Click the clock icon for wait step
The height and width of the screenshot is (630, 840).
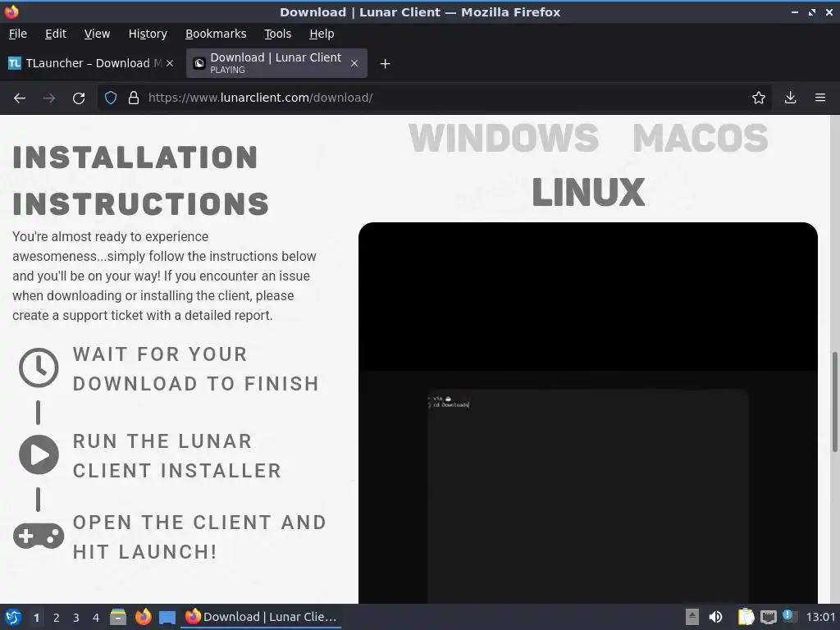[x=39, y=368]
